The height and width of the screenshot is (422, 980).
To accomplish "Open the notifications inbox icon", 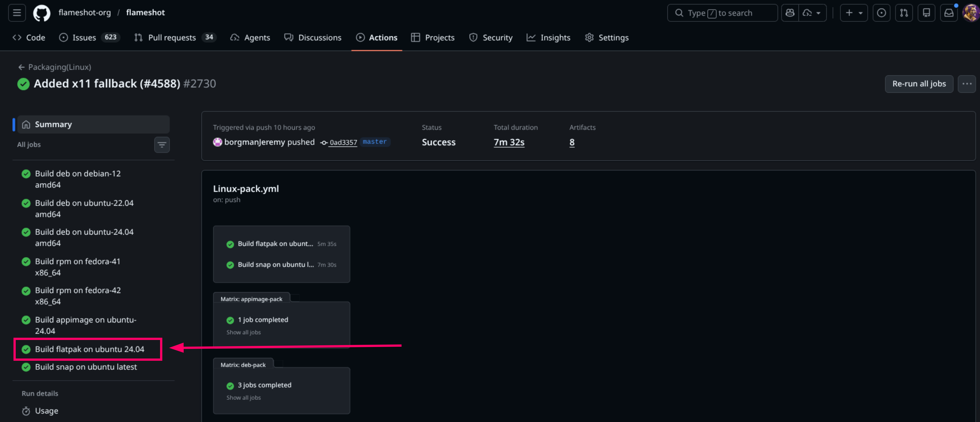I will click(x=949, y=13).
